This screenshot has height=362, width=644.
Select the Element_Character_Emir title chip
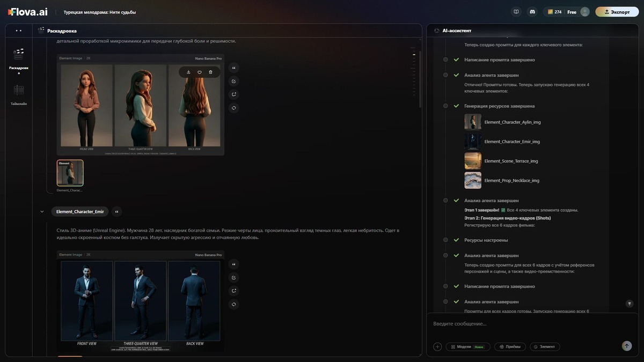coord(80,211)
